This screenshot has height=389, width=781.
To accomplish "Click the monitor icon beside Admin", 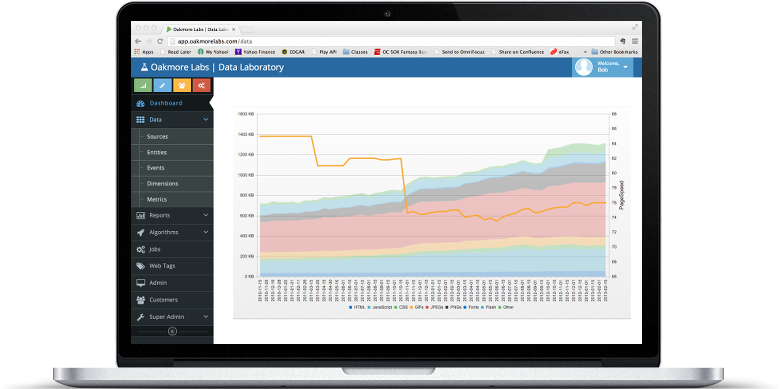I will pos(140,283).
